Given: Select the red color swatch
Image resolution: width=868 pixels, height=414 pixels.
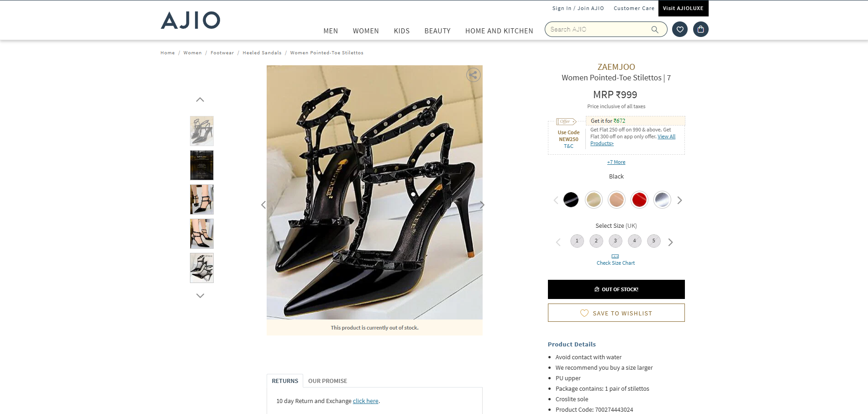Looking at the screenshot, I should [639, 200].
